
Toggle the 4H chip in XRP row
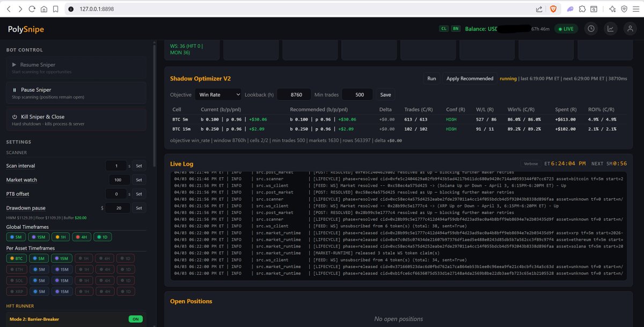pyautogui.click(x=104, y=292)
